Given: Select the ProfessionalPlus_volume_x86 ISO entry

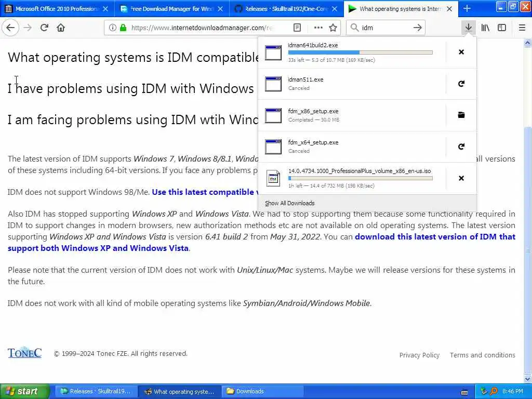Looking at the screenshot, I should [352, 178].
